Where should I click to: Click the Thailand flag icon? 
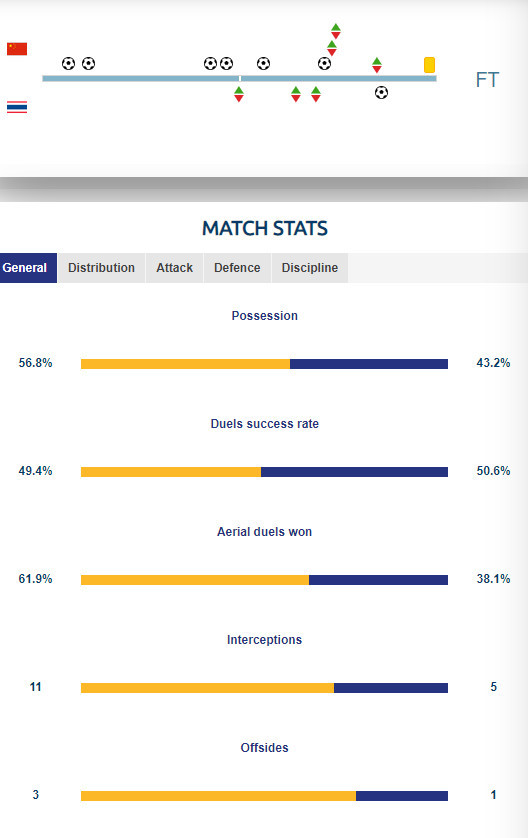coord(17,106)
